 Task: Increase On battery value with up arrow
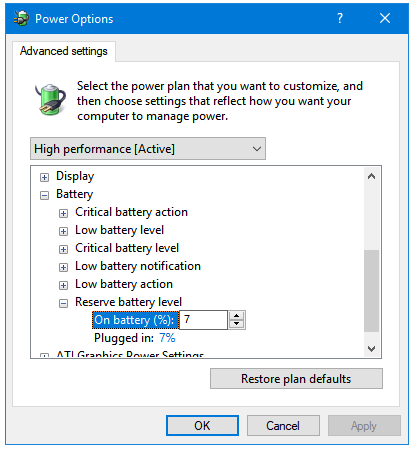(237, 316)
